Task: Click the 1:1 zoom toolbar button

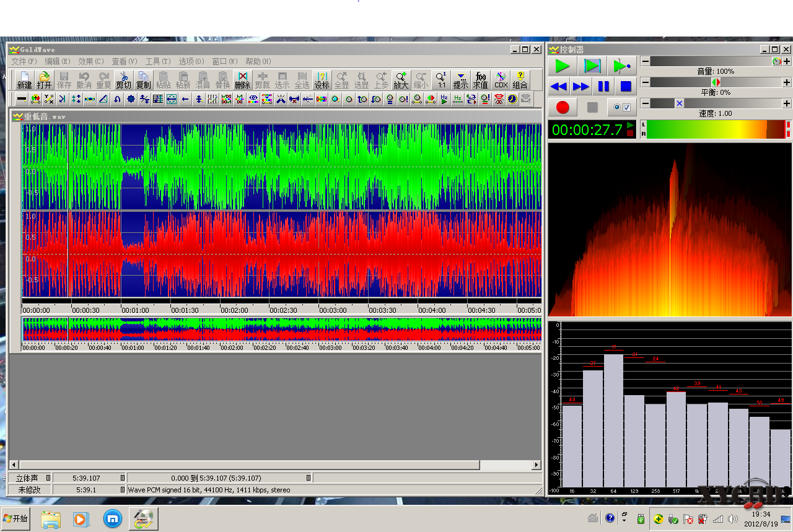Action: [441, 81]
